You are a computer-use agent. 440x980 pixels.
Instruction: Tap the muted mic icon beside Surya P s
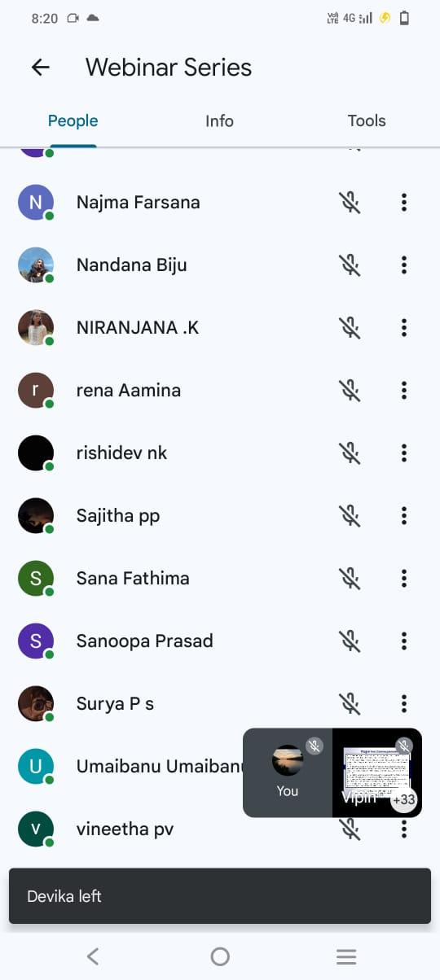tap(350, 704)
